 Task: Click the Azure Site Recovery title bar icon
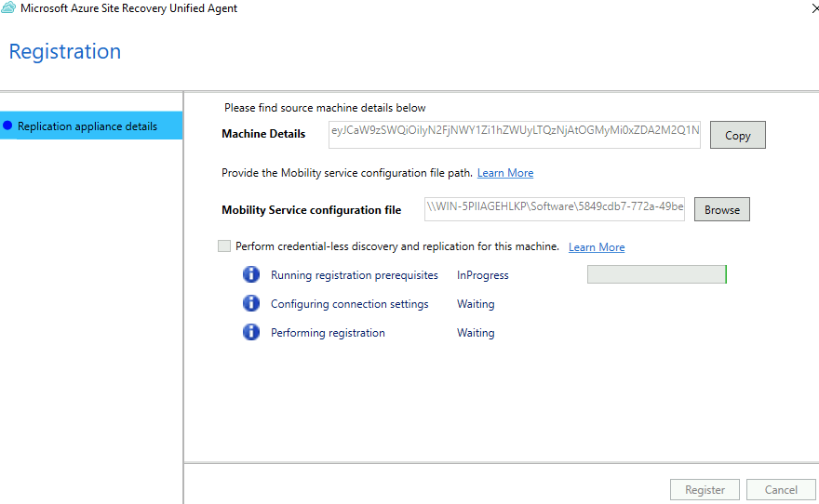7,7
